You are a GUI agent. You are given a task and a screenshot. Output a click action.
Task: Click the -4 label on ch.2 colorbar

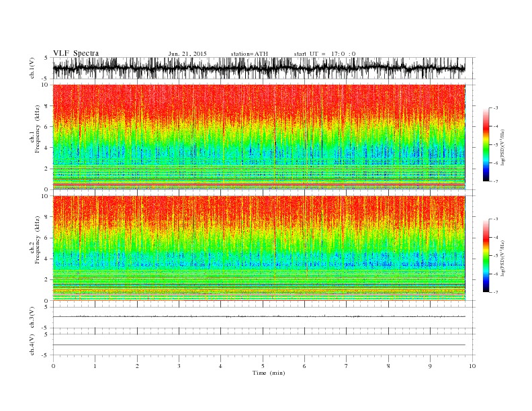click(496, 237)
